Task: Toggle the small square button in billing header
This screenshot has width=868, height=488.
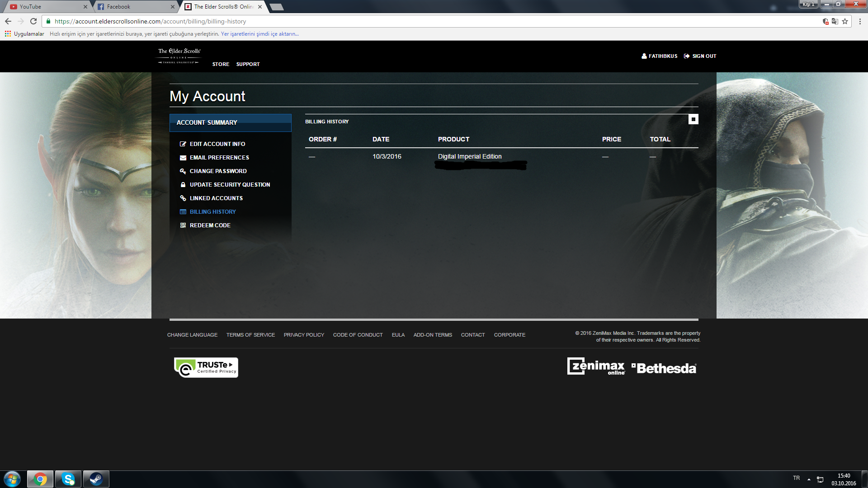Action: pos(693,119)
